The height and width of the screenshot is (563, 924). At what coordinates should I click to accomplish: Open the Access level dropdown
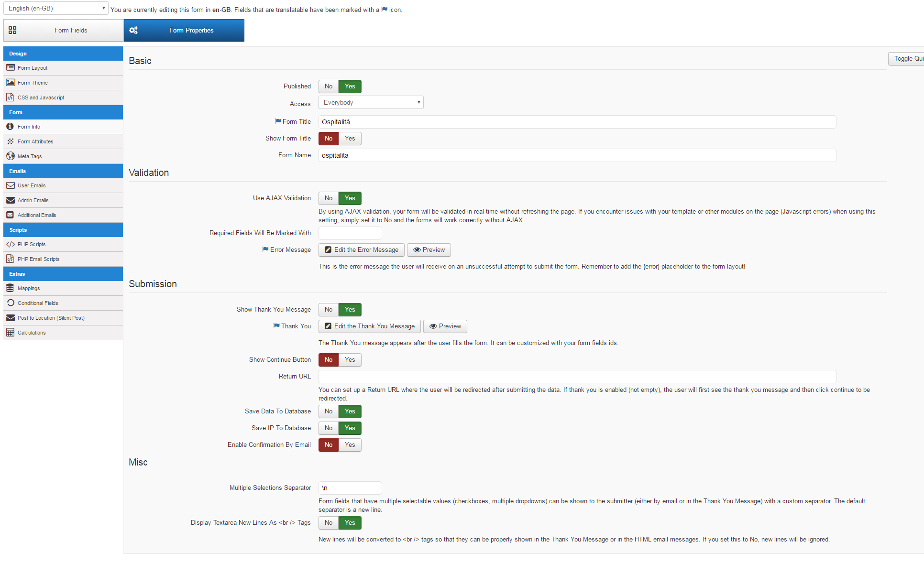371,103
